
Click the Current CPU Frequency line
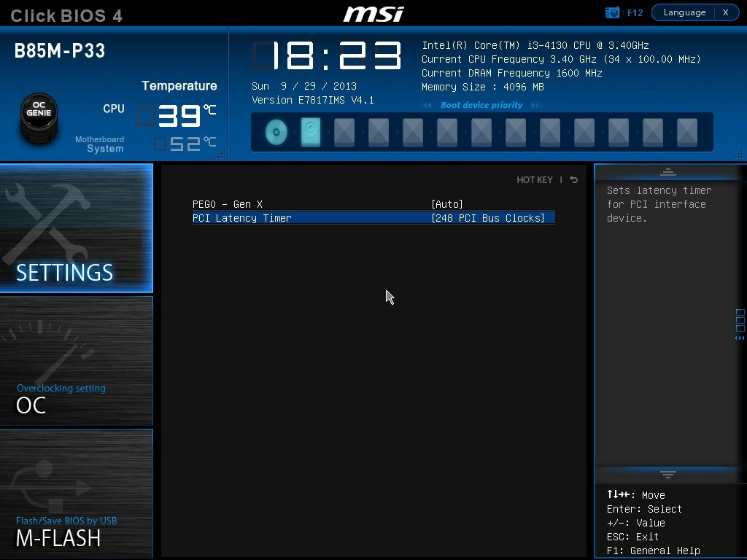click(x=561, y=59)
